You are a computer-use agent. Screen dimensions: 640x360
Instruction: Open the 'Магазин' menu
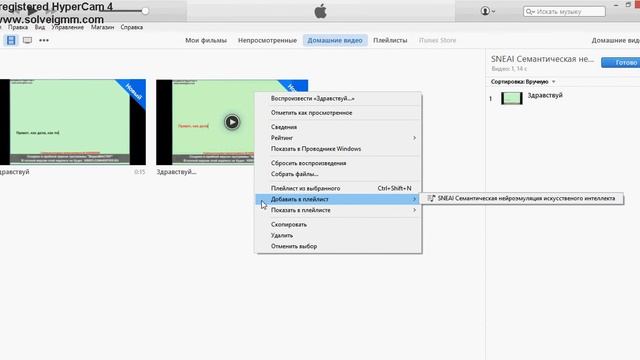click(102, 27)
